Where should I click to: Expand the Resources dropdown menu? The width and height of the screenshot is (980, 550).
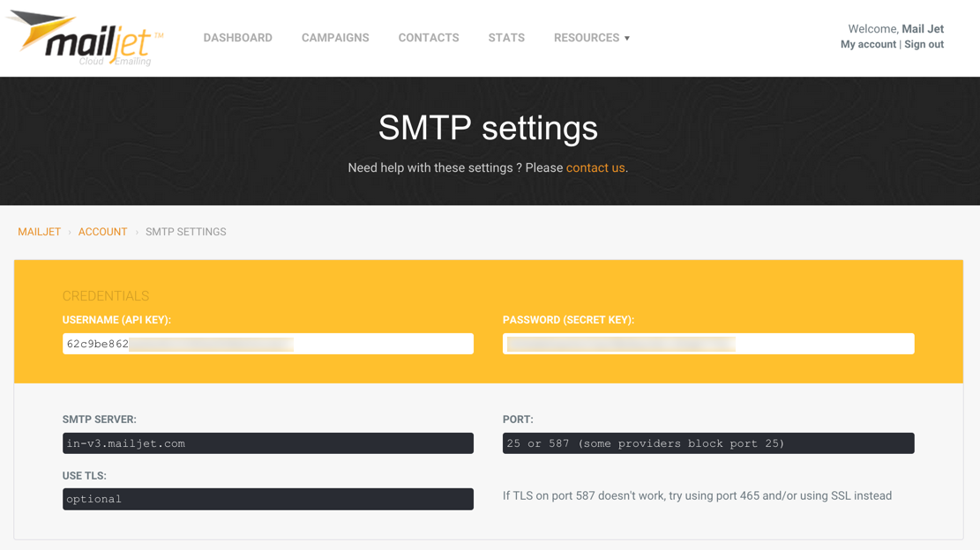[x=592, y=38]
